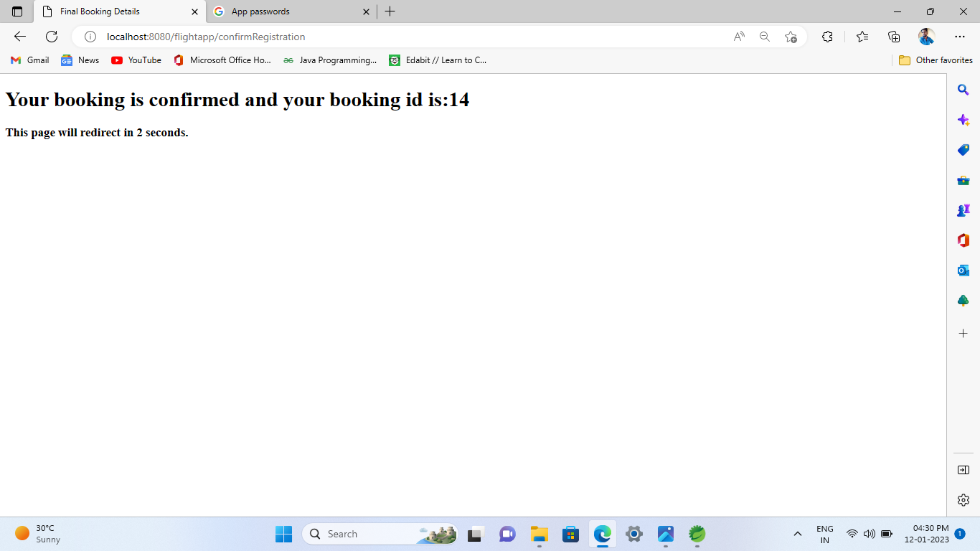Open sidebar settings gear
The height and width of the screenshot is (551, 980).
963,500
